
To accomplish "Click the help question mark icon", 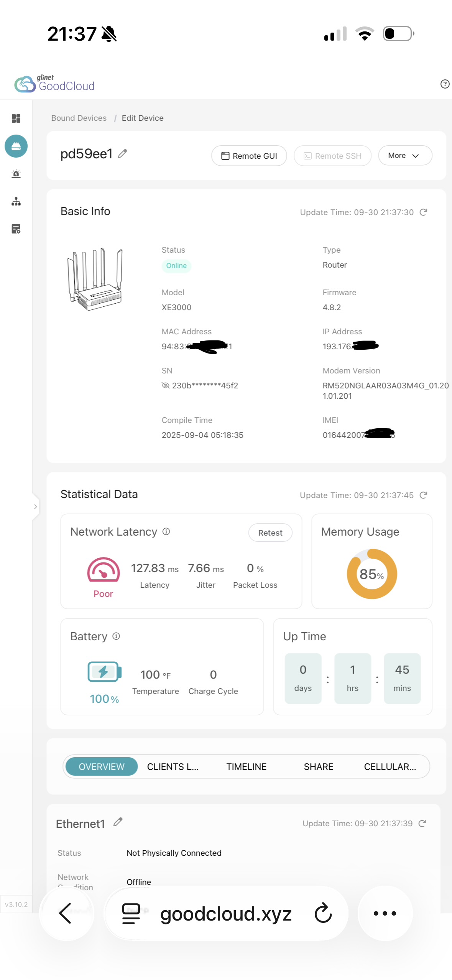I will coord(445,84).
